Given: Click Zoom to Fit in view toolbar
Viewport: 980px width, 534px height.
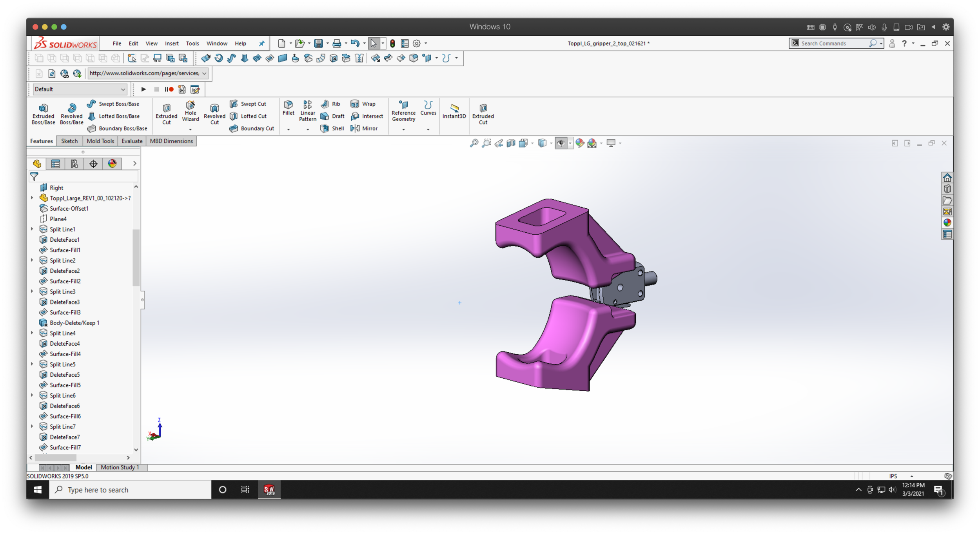Looking at the screenshot, I should click(474, 143).
